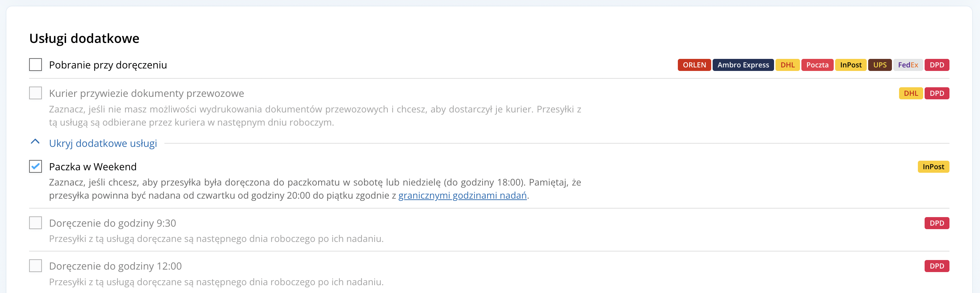The height and width of the screenshot is (293, 980).
Task: Click InPost badge in Pobranie row
Action: click(851, 65)
